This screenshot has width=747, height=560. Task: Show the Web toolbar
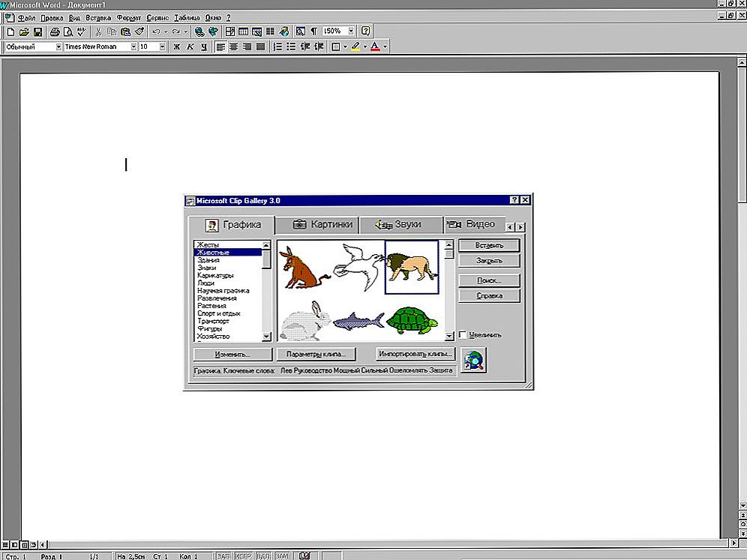(214, 32)
